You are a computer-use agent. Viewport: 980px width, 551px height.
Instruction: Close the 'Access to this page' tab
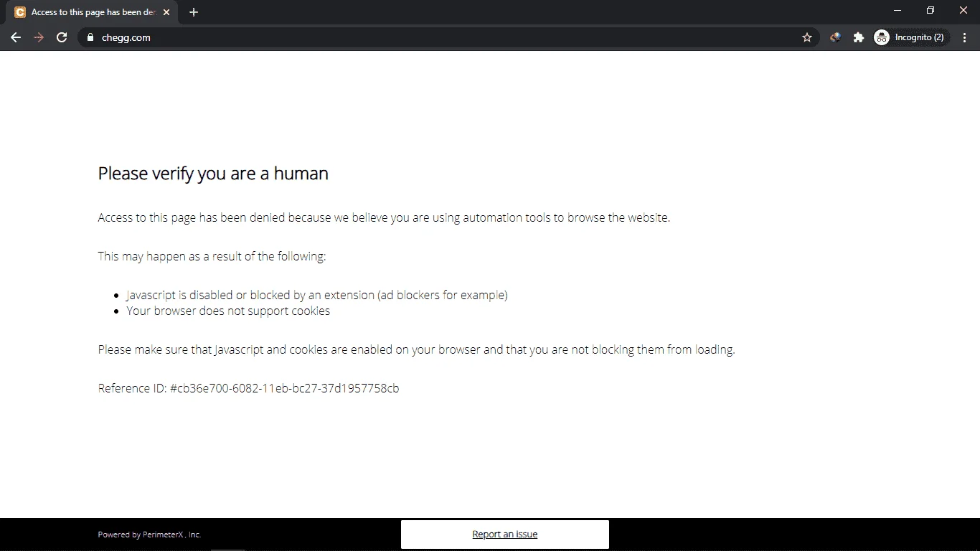166,12
